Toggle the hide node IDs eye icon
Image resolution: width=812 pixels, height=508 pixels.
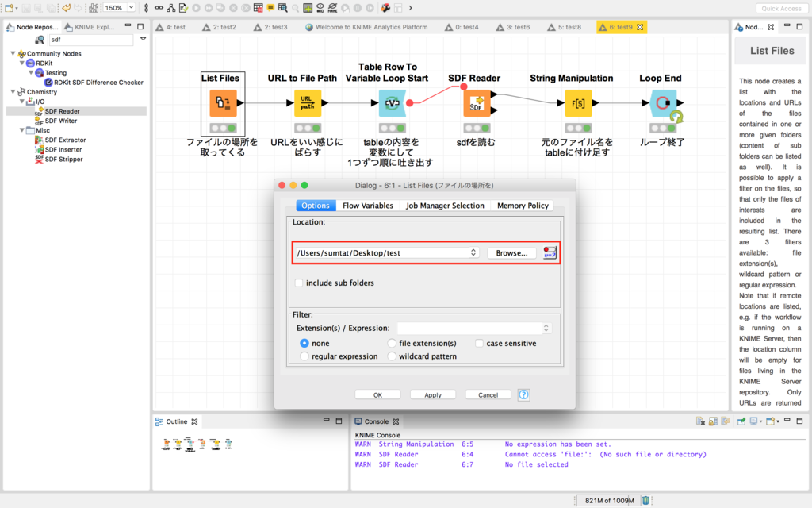[x=320, y=8]
